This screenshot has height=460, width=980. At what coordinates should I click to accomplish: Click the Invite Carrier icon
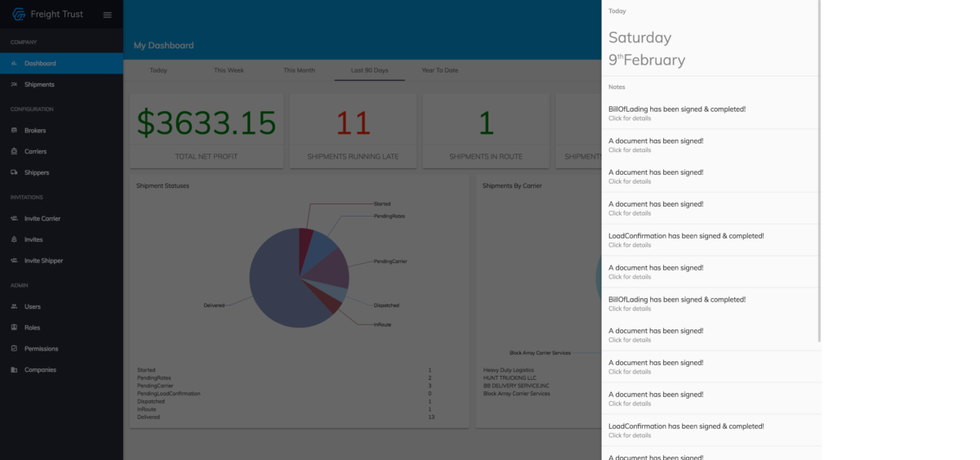pyautogui.click(x=15, y=219)
